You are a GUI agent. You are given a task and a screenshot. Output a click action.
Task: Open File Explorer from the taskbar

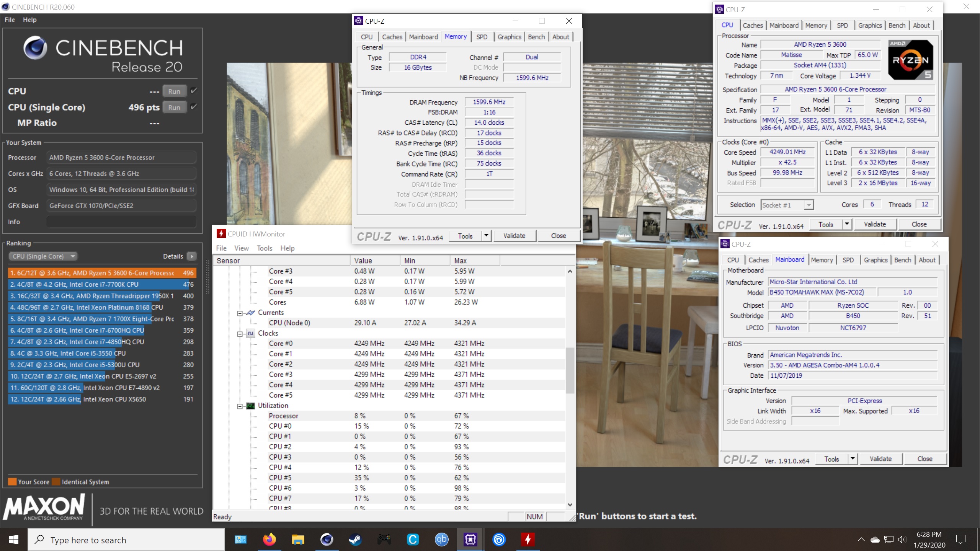298,540
